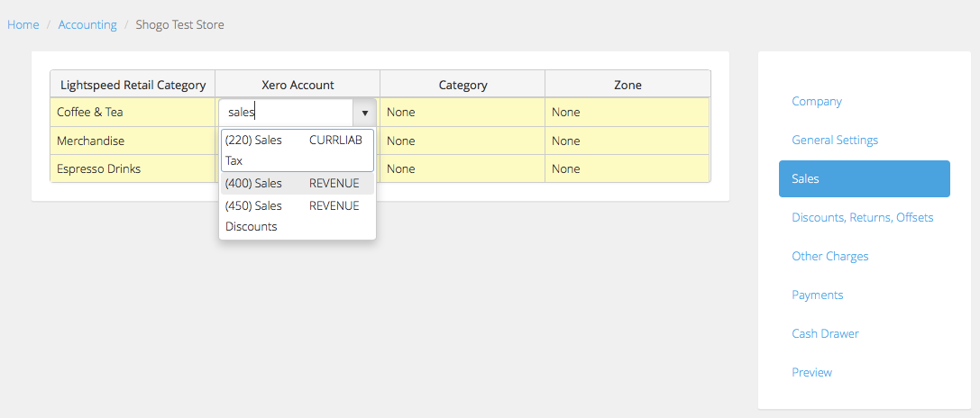Click Category None cell in Espresso Drinks row

(x=463, y=168)
